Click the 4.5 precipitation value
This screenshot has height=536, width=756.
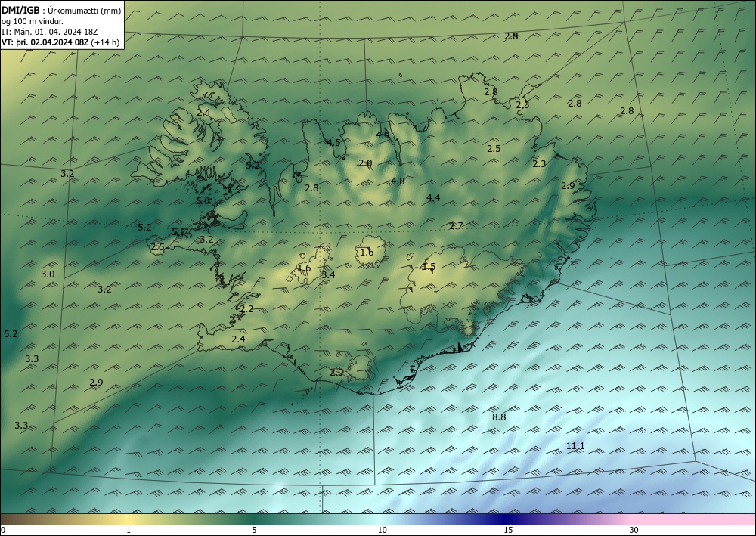333,142
